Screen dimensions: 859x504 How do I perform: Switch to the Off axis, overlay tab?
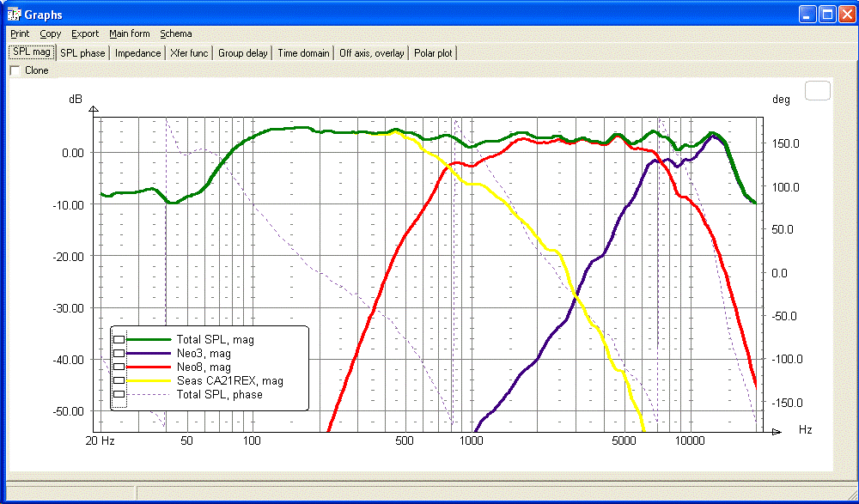click(x=371, y=53)
